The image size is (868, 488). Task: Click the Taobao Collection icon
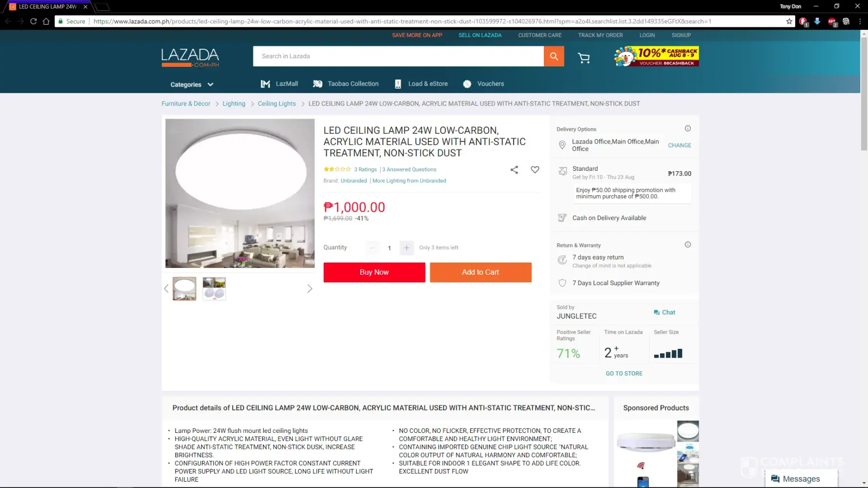pyautogui.click(x=317, y=84)
